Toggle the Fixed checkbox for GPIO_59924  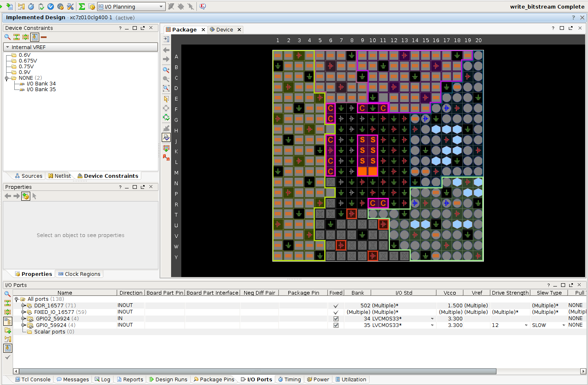336,325
